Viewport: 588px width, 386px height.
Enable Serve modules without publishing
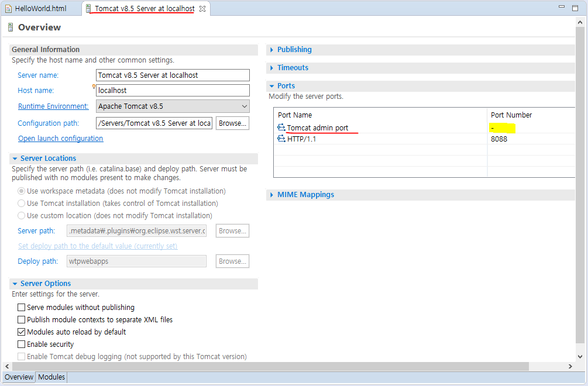tap(22, 307)
